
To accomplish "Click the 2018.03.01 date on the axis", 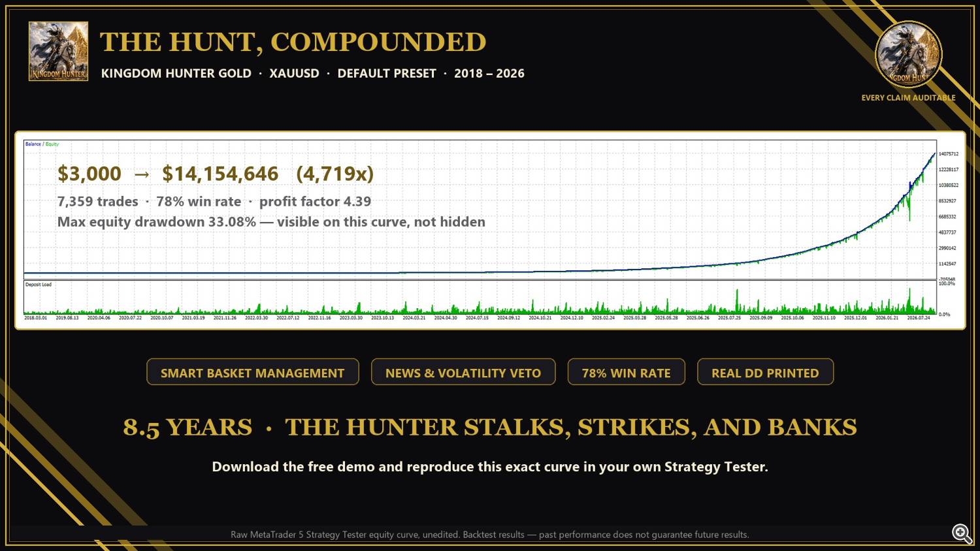I will [35, 318].
